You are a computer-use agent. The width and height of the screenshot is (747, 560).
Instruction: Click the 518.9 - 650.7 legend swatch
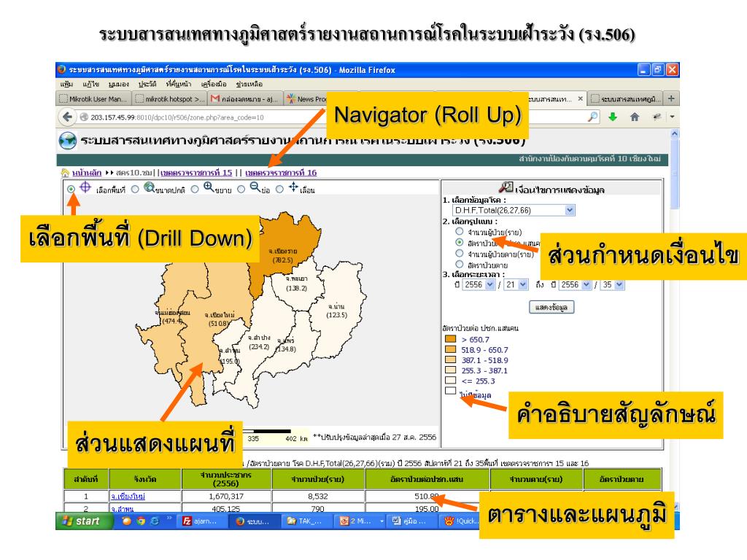[x=450, y=349]
